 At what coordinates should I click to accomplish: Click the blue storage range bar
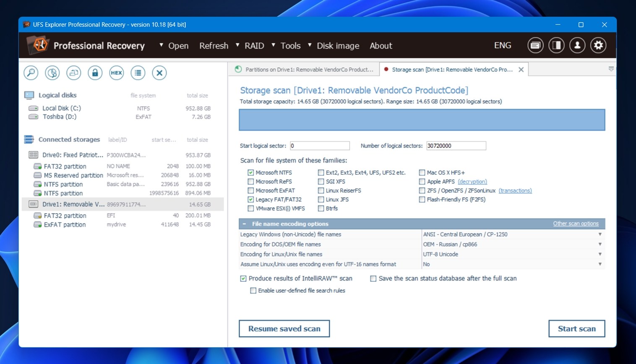(x=422, y=120)
